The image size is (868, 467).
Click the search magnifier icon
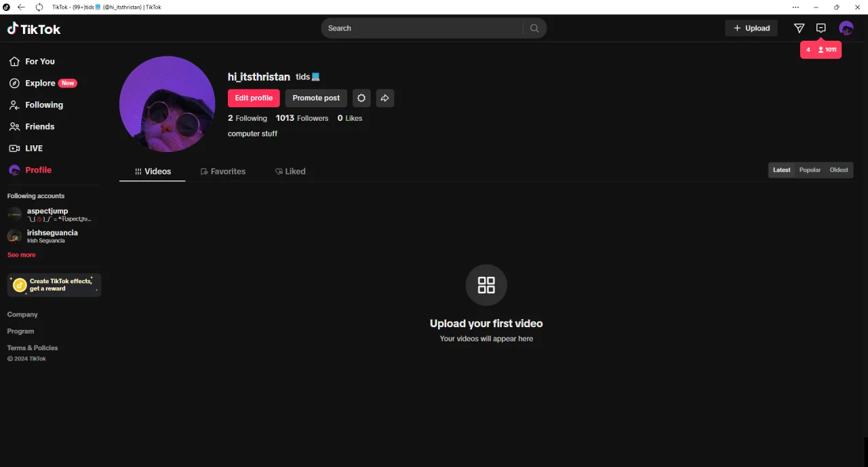534,29
